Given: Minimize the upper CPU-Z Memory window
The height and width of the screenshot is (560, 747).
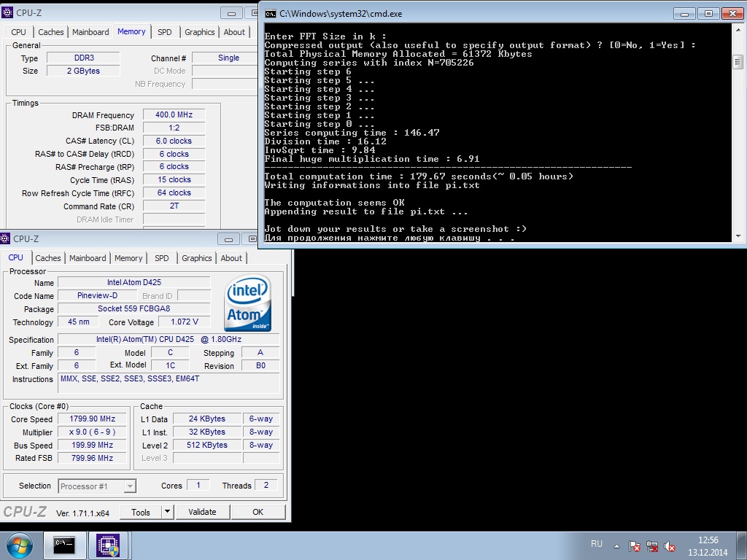Looking at the screenshot, I should click(x=231, y=13).
